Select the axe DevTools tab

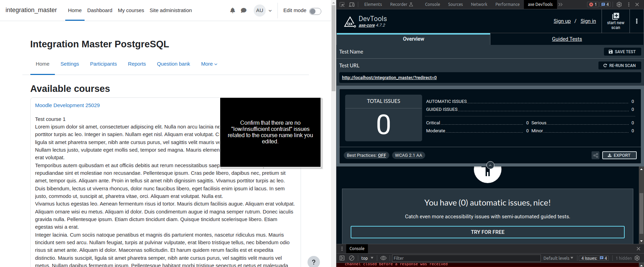[540, 4]
